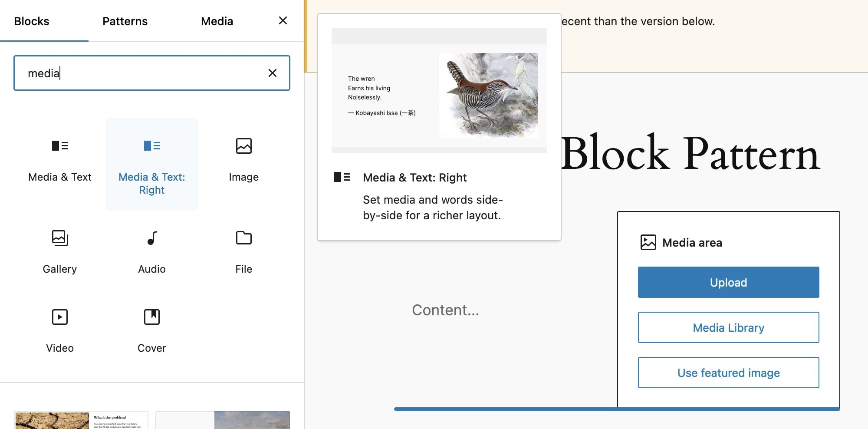
Task: Open the Media tab
Action: click(217, 21)
